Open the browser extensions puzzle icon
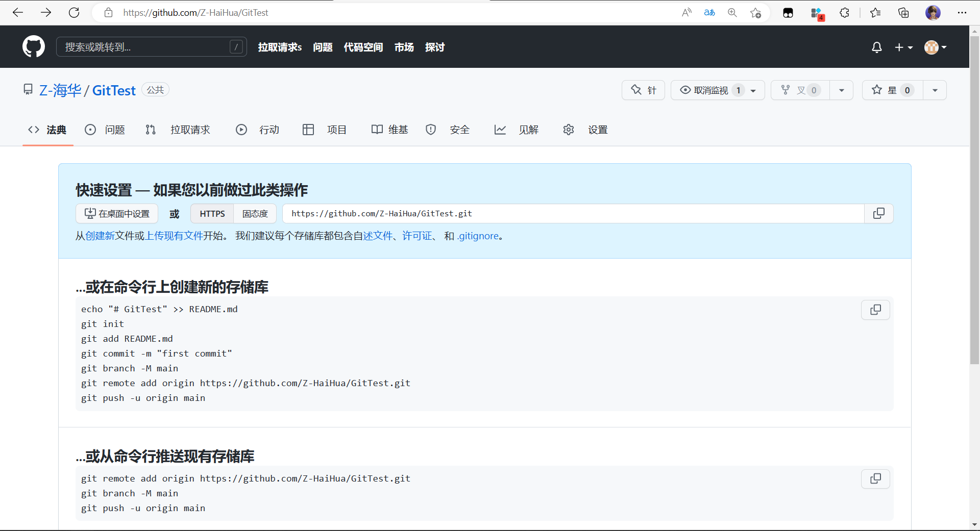Viewport: 980px width, 531px height. coord(845,13)
